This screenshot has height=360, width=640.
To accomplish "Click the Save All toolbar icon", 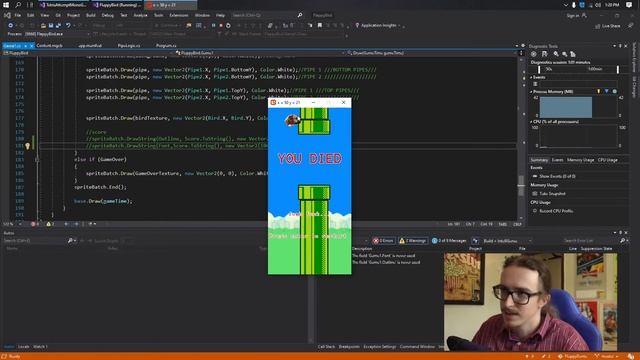I will [58, 25].
